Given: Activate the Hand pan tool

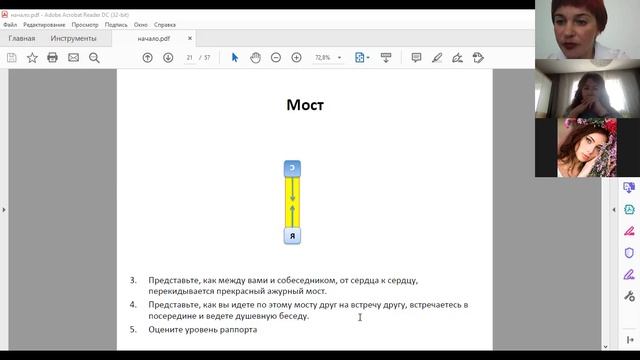Looking at the screenshot, I should coord(256,58).
